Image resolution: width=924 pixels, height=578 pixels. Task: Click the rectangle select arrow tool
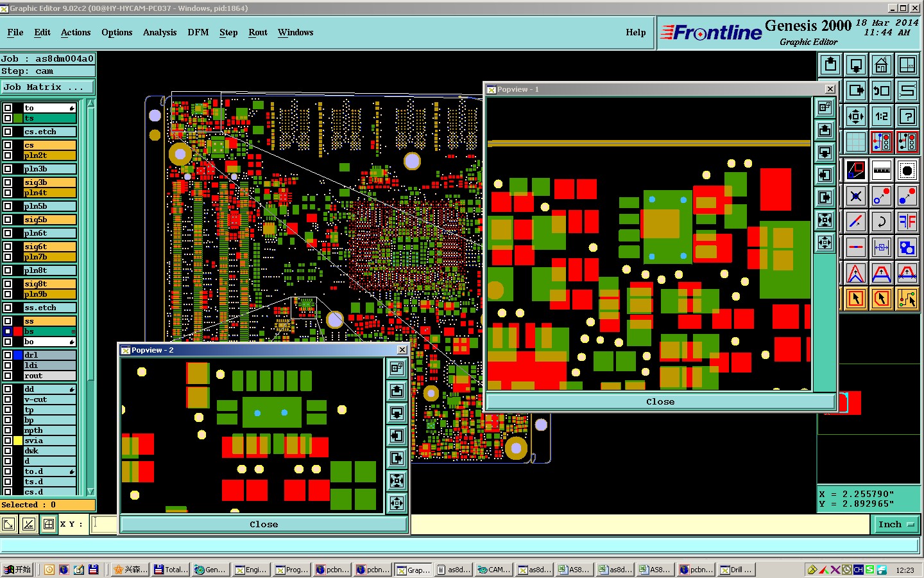coord(856,299)
